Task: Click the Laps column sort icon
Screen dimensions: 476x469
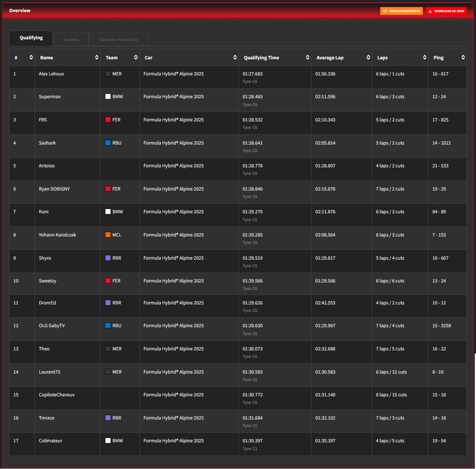Action: [x=425, y=57]
